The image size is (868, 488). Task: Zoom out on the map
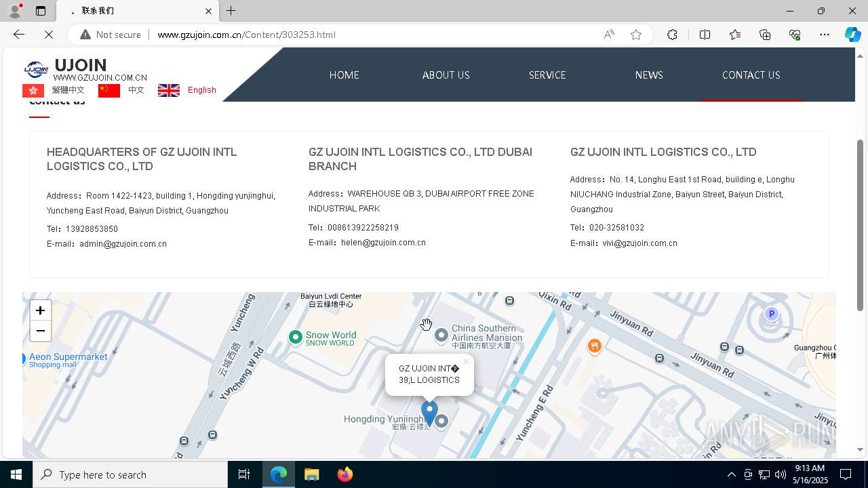41,331
